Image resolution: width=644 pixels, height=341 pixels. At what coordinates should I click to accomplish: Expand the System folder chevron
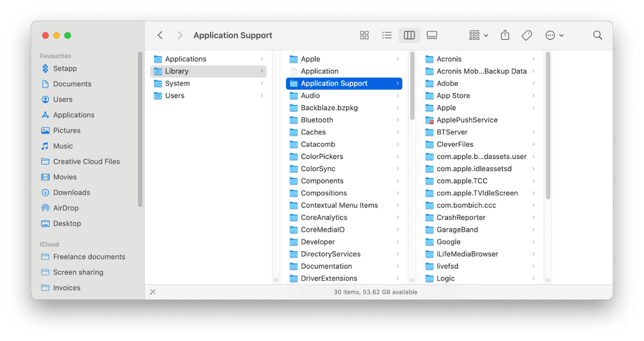click(262, 83)
